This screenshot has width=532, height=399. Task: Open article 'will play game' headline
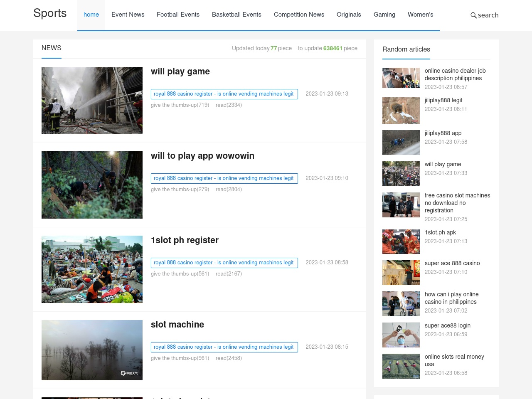(x=180, y=71)
